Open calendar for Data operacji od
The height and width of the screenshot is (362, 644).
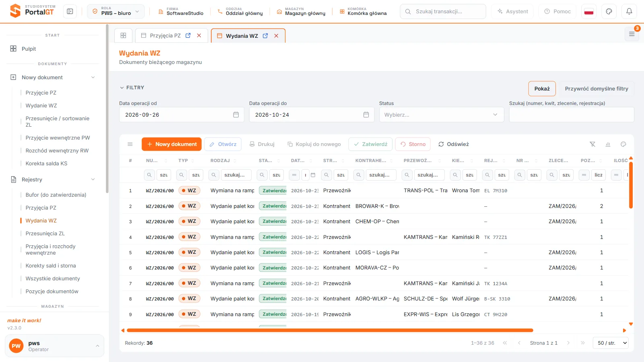(x=236, y=115)
